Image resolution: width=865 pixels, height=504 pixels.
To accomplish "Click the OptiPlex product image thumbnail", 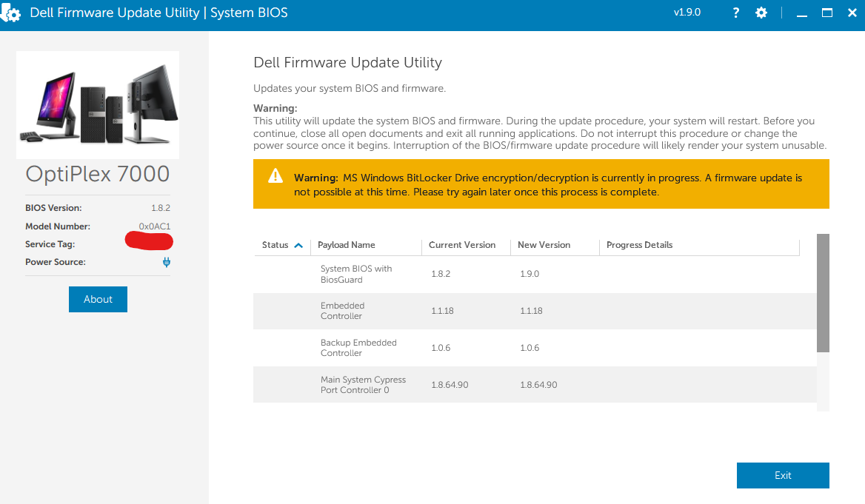I will point(98,105).
